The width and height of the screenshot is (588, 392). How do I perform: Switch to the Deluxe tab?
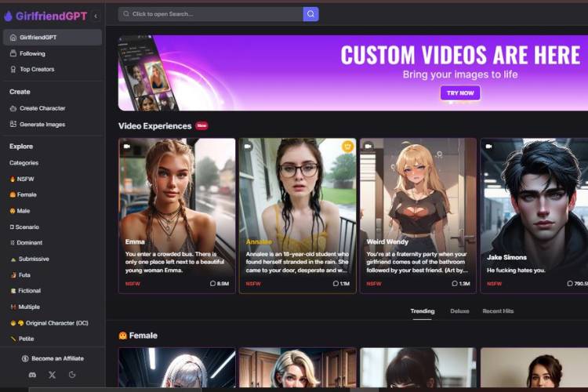click(459, 311)
